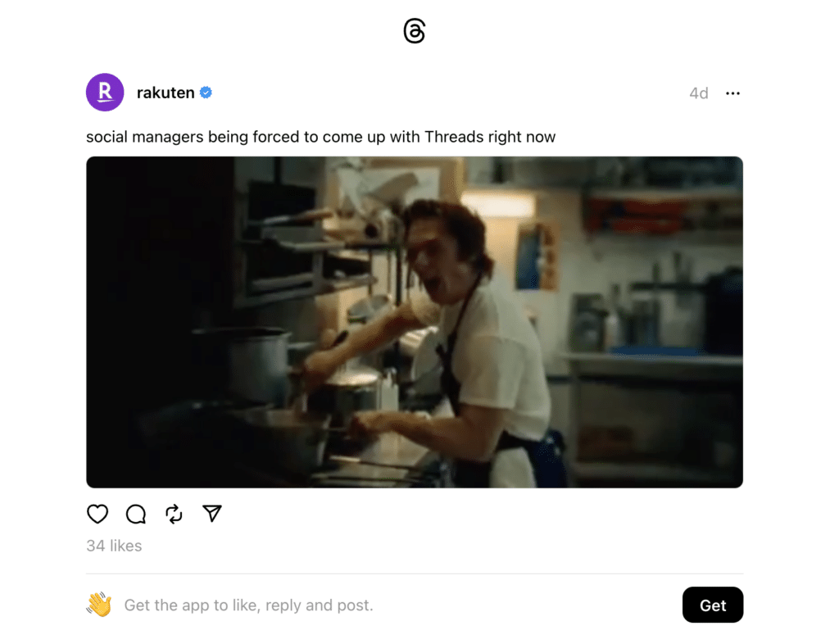This screenshot has width=839, height=644.
Task: Click the white R letter inside the avatar
Action: click(106, 92)
